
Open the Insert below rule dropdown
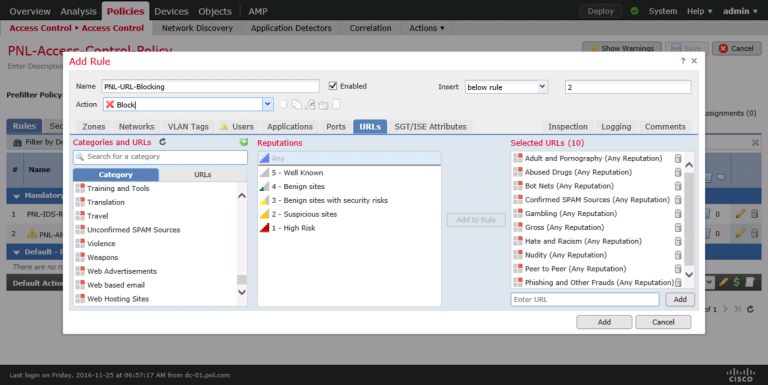[x=542, y=87]
